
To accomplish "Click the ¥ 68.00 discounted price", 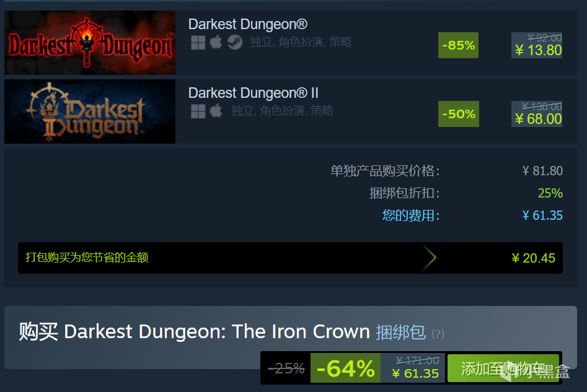I will pos(538,119).
